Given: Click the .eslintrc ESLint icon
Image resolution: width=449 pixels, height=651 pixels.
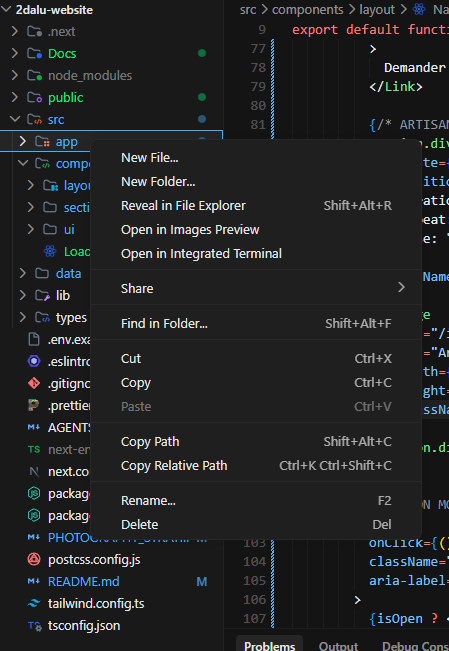Looking at the screenshot, I should (34, 361).
